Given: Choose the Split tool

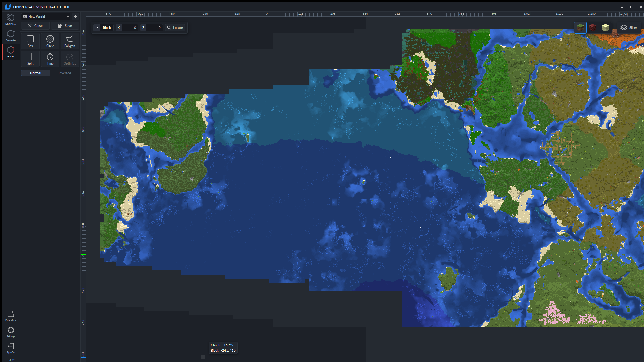Looking at the screenshot, I should click(30, 59).
